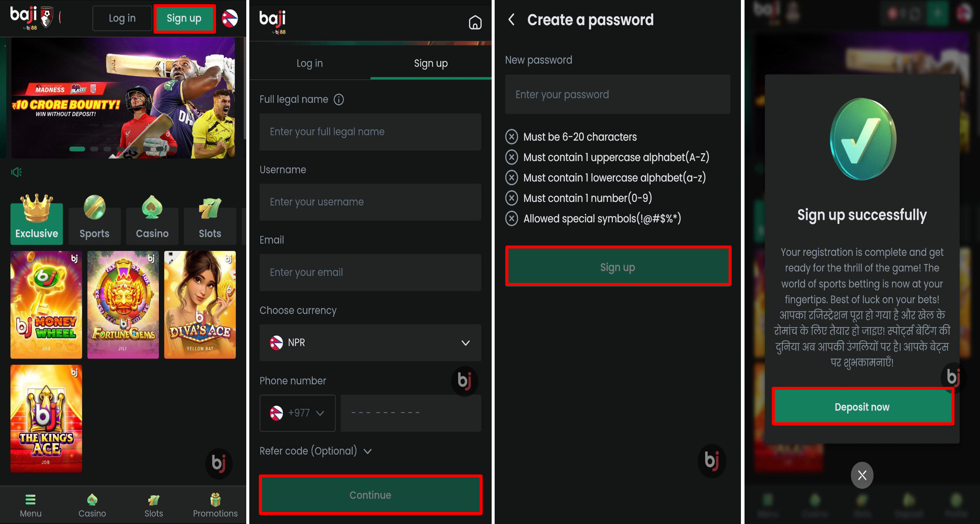
Task: Click the Continue button
Action: 370,495
